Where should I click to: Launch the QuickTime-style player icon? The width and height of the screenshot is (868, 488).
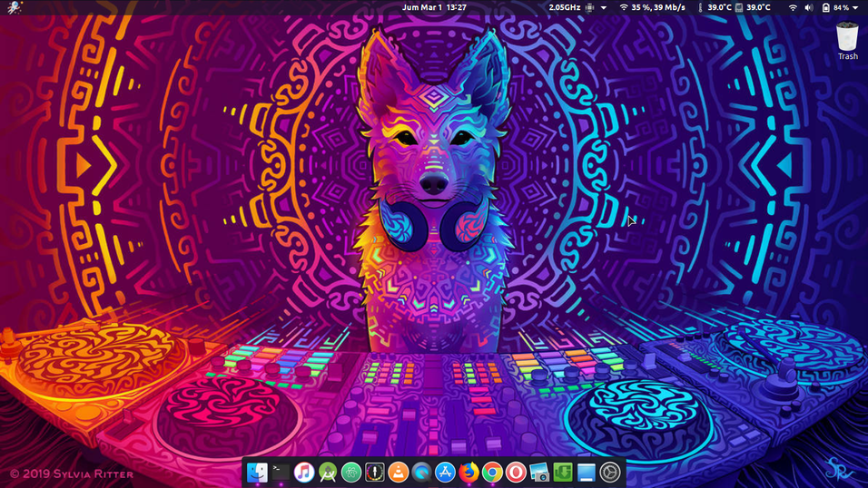(x=422, y=473)
